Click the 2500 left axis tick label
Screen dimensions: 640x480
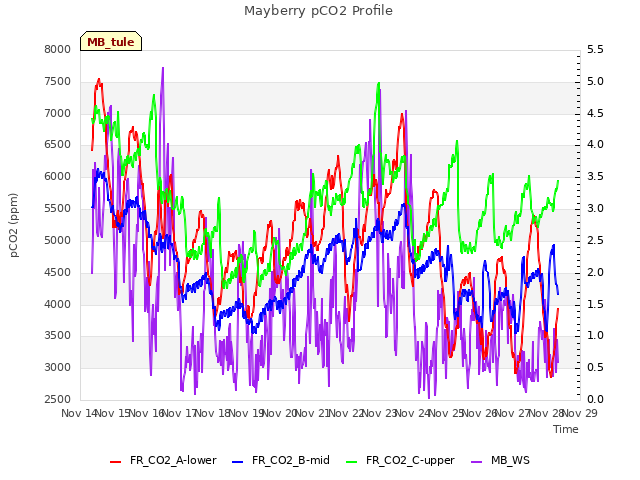(x=58, y=399)
